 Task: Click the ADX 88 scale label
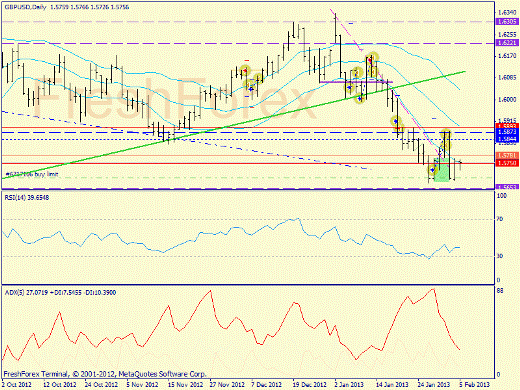500,291
